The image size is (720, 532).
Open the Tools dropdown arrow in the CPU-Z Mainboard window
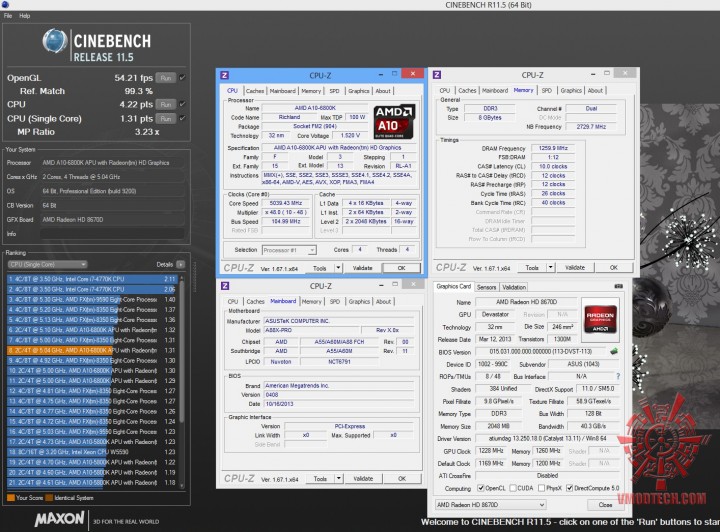point(339,478)
